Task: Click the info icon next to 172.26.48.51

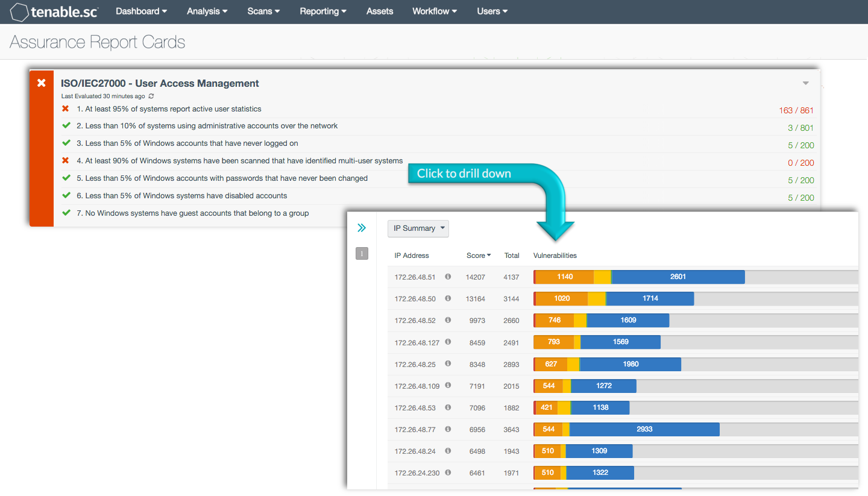Action: pos(448,277)
